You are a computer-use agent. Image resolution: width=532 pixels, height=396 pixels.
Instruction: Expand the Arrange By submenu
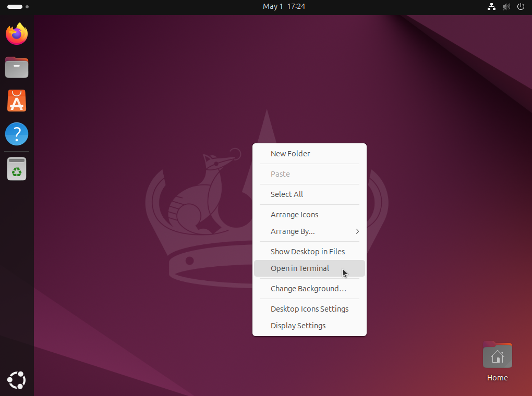tap(309, 231)
